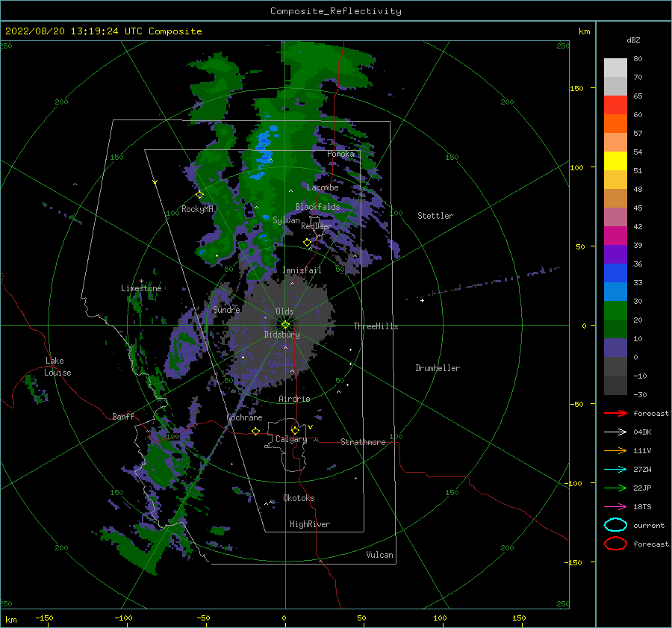Select the light green swatch in dBZ legend
Viewport: 672px width, 628px height.
tap(615, 310)
